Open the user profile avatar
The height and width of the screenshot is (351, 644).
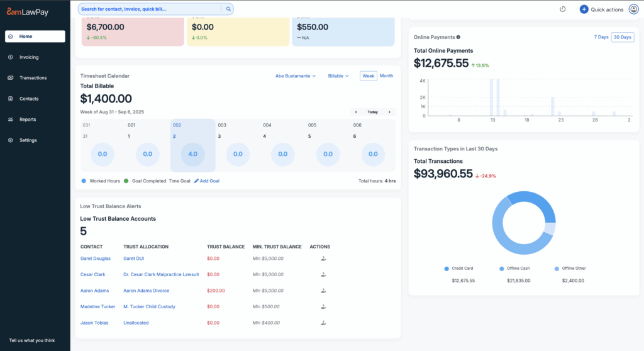pos(633,9)
